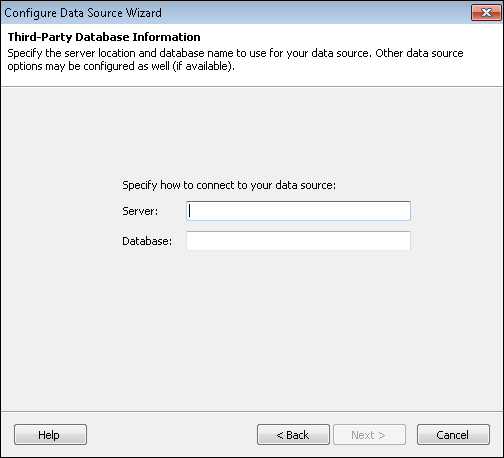
Task: Activate the empty Database field
Action: pyautogui.click(x=298, y=241)
